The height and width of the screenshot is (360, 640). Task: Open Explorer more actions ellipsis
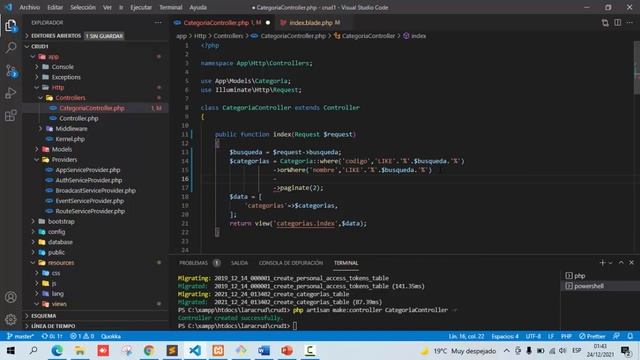pyautogui.click(x=158, y=22)
